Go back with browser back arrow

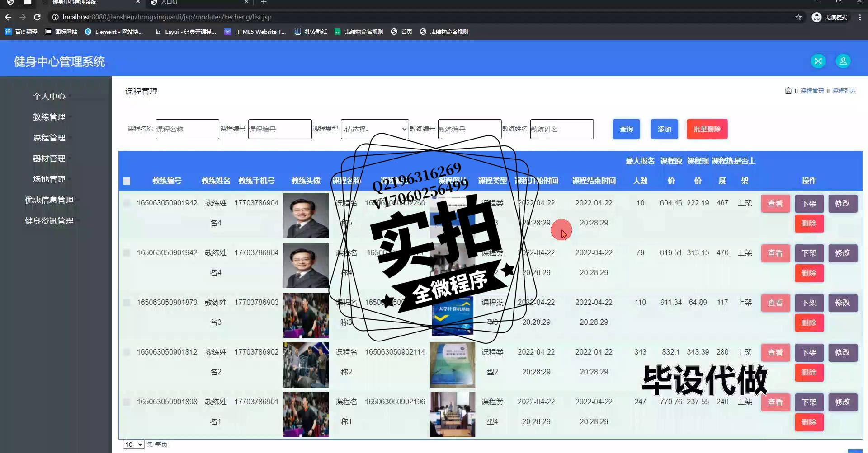8,17
